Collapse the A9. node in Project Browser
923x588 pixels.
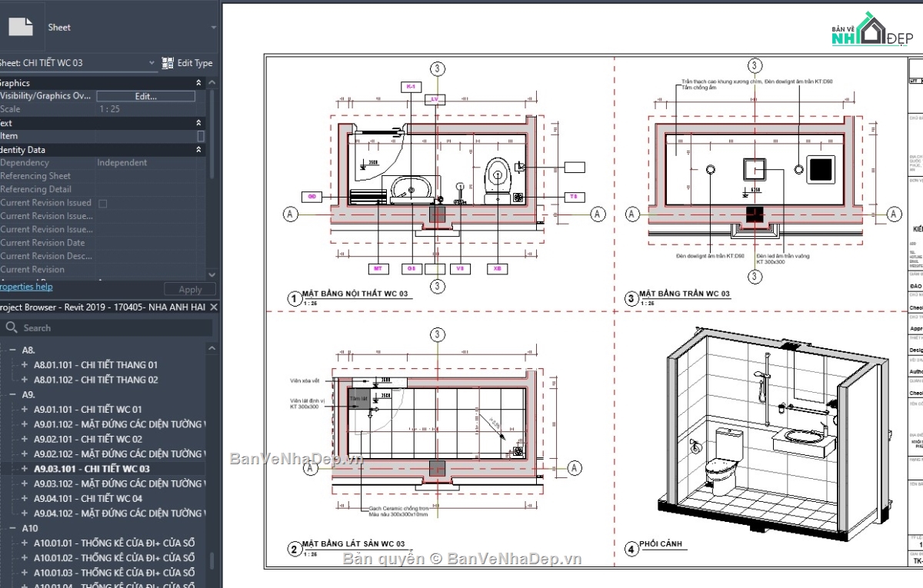pos(13,394)
